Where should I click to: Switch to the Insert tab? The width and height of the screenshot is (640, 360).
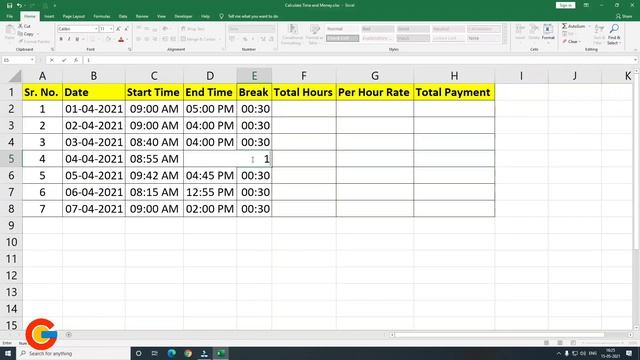pos(49,16)
